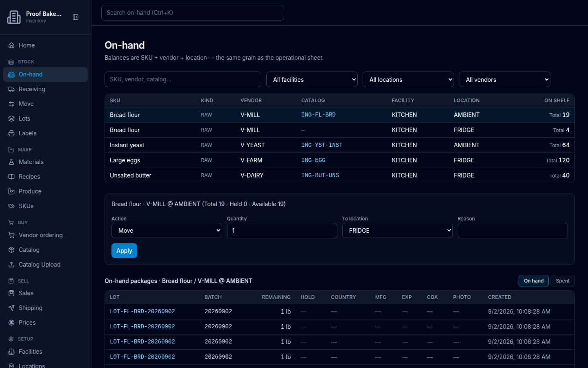Click the Produce factory icon
The height and width of the screenshot is (368, 588).
coord(11,191)
